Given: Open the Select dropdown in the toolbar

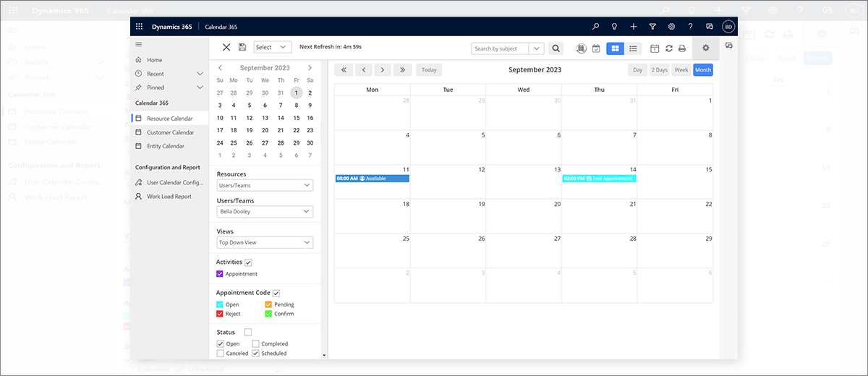Looking at the screenshot, I should [x=272, y=47].
